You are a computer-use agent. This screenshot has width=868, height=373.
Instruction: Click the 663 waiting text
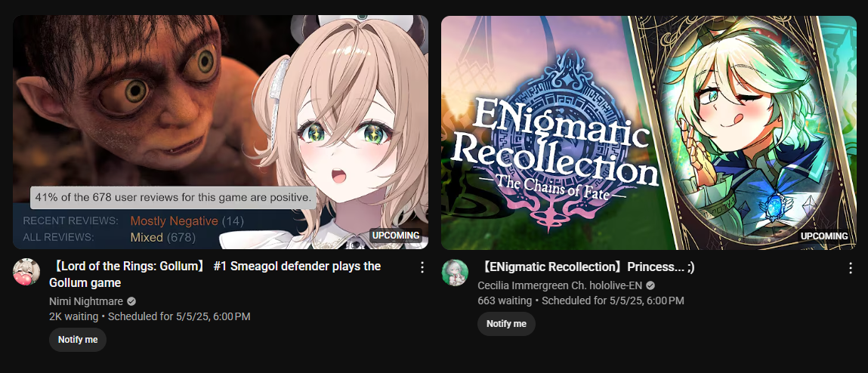(505, 301)
